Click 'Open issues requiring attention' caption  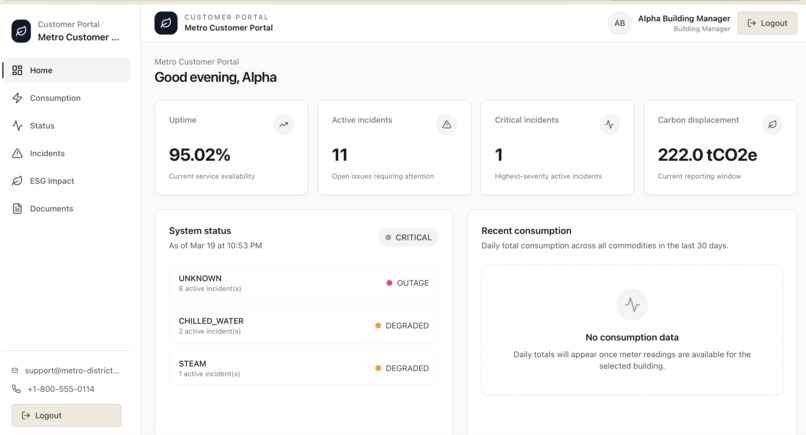coord(383,176)
